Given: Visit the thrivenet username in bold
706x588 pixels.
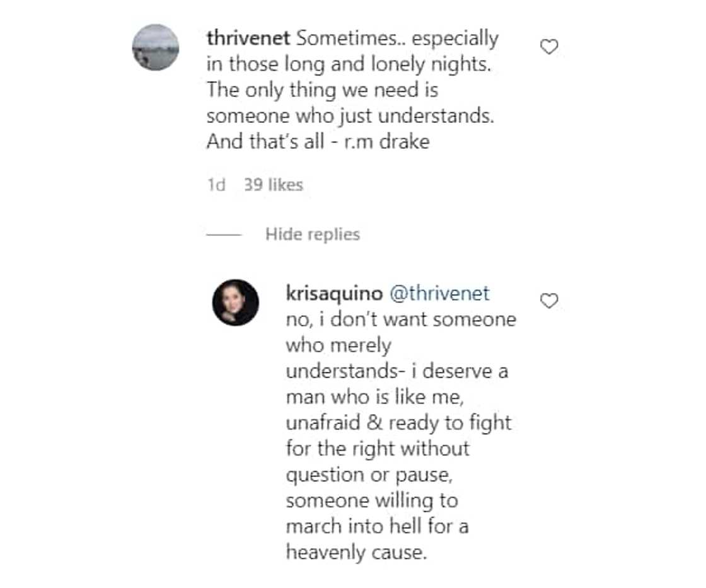Looking at the screenshot, I should pos(248,38).
